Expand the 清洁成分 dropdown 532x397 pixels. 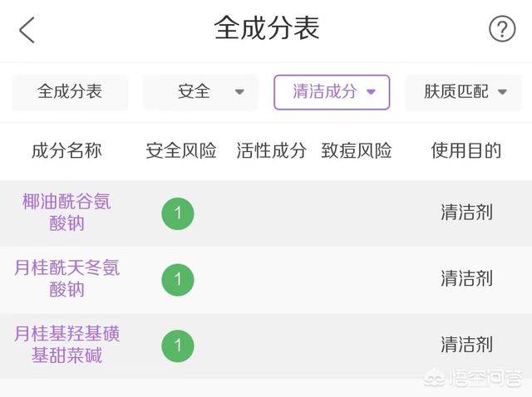332,92
